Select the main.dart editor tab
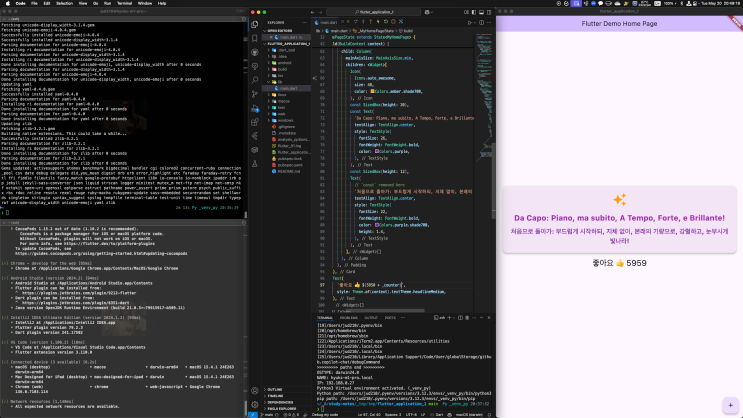Screen dimensions: 743x418 point(326,22)
